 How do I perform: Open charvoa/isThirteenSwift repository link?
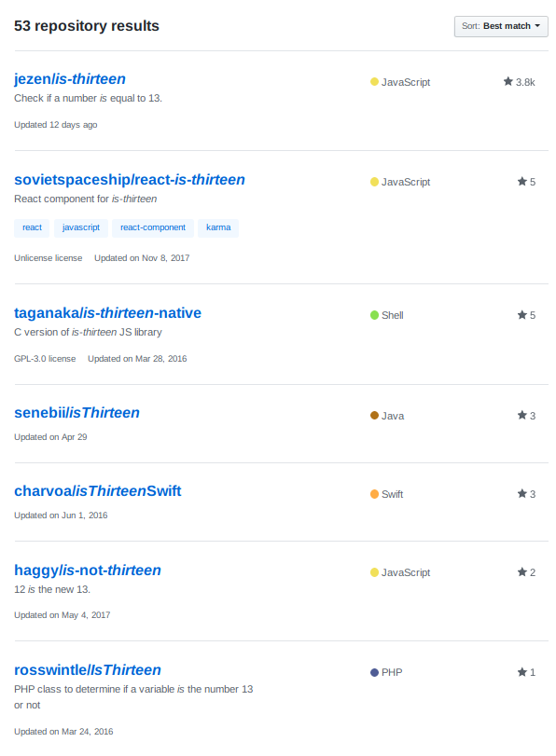point(98,491)
